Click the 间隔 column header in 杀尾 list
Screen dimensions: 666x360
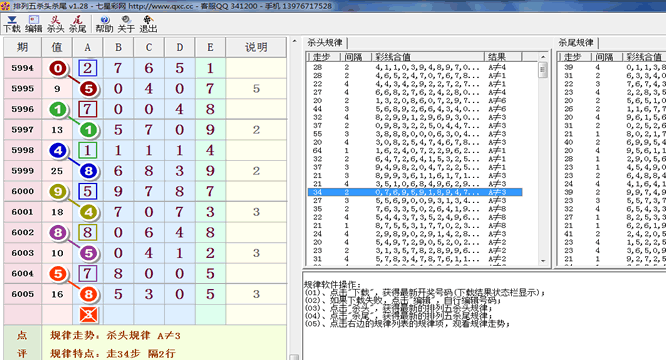click(607, 57)
